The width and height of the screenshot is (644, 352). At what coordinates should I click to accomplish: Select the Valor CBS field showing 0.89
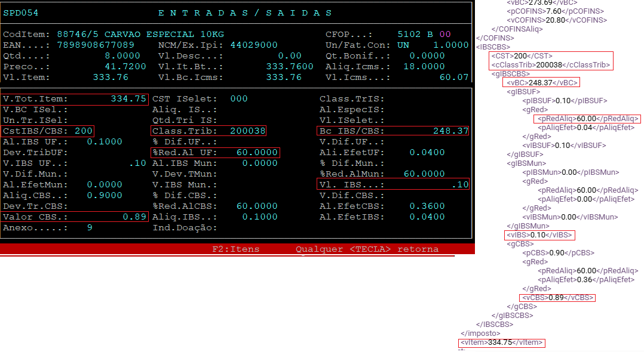pos(75,217)
